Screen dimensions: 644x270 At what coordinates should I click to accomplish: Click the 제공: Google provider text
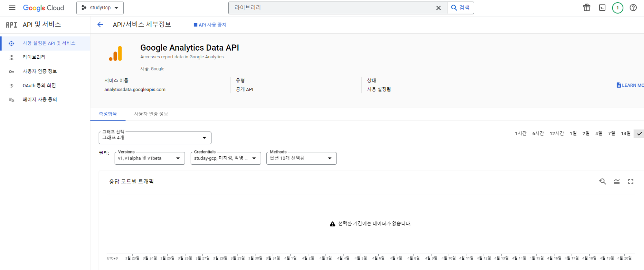[x=152, y=69]
